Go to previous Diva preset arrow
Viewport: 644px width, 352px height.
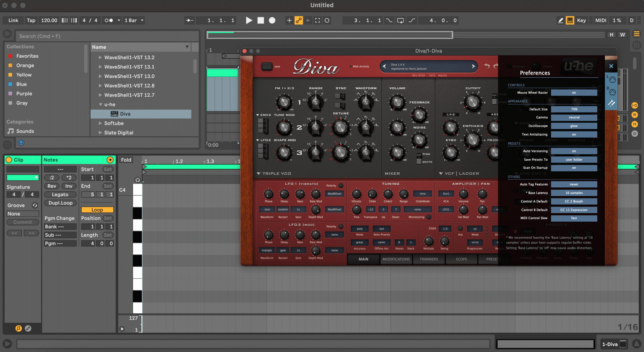[384, 66]
